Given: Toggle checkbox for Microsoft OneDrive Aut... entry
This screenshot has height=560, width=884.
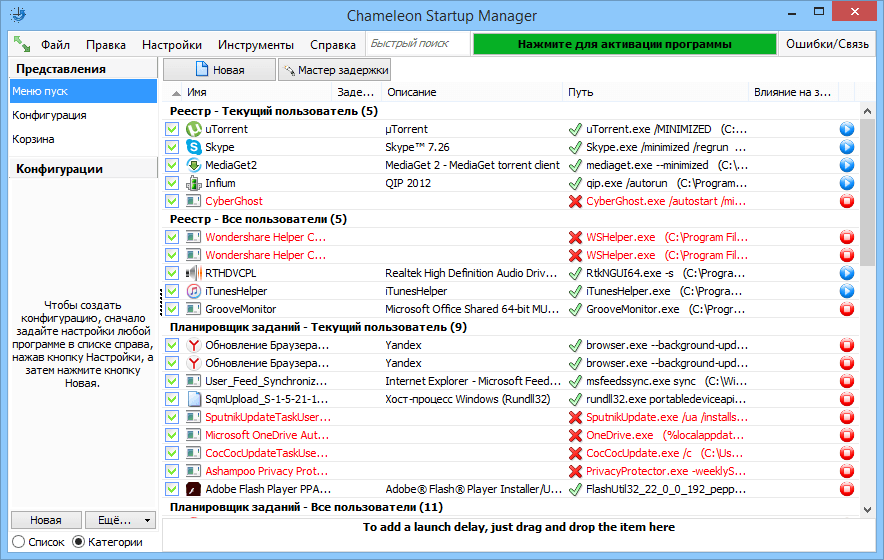Looking at the screenshot, I should [172, 435].
